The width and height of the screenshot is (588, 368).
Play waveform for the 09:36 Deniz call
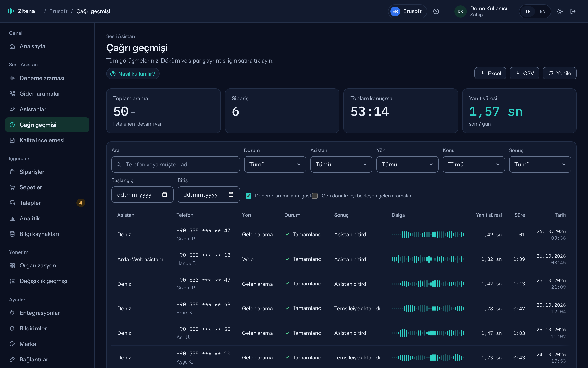tap(428, 235)
